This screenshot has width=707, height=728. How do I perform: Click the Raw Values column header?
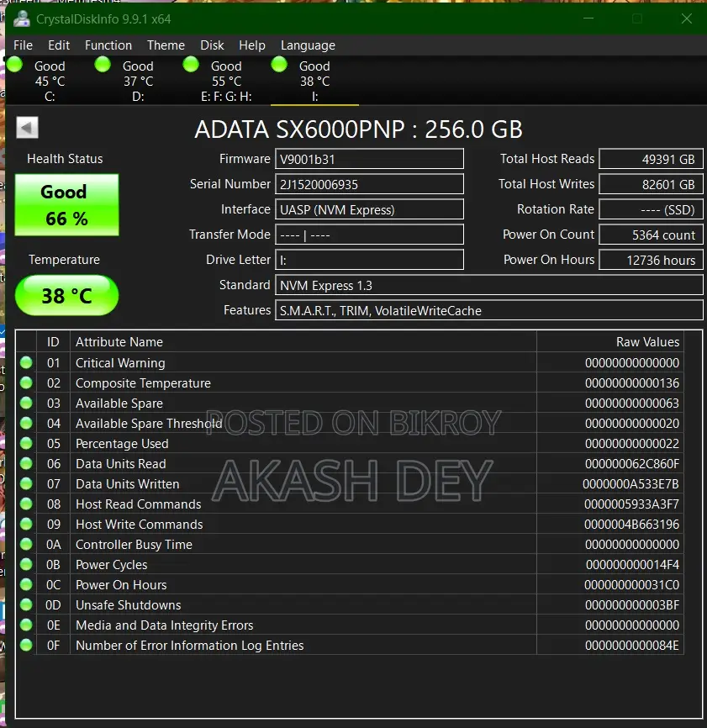[x=610, y=341]
